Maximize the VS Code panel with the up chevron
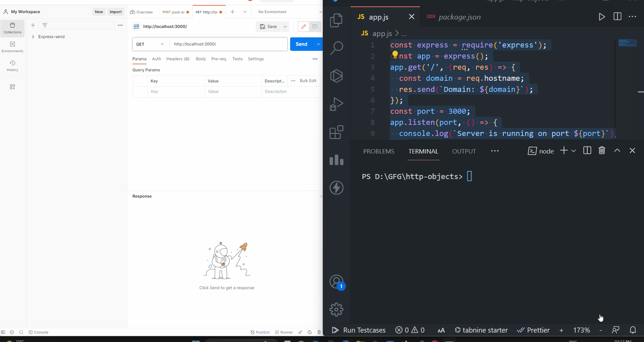644x342 pixels. [x=617, y=150]
